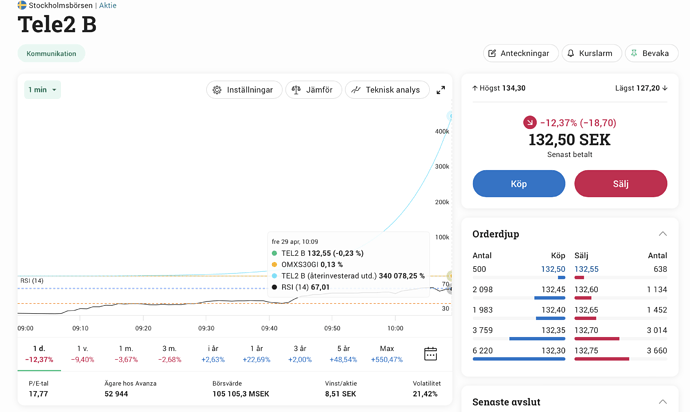This screenshot has height=412, width=690.
Task: Click the Kommunikation sector tag
Action: pos(51,53)
